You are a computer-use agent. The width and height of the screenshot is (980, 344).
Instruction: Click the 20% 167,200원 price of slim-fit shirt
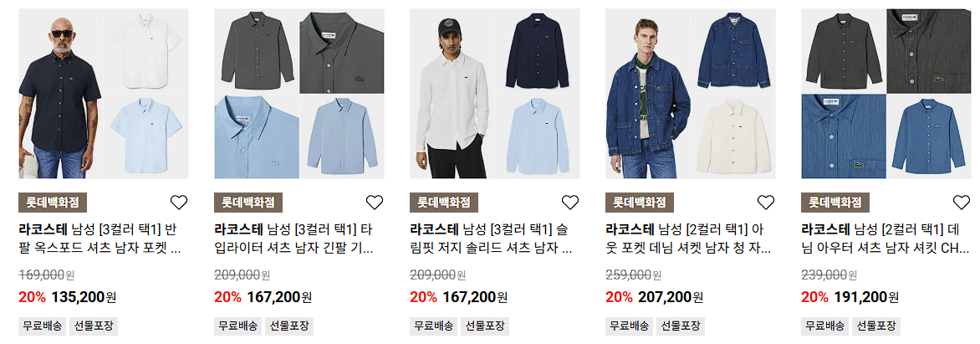pyautogui.click(x=459, y=297)
